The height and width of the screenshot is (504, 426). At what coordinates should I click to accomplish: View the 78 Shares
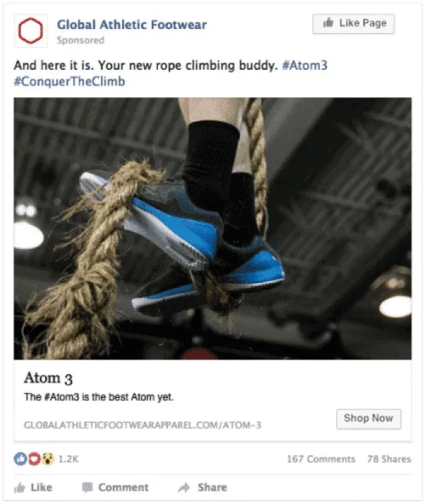click(x=389, y=459)
